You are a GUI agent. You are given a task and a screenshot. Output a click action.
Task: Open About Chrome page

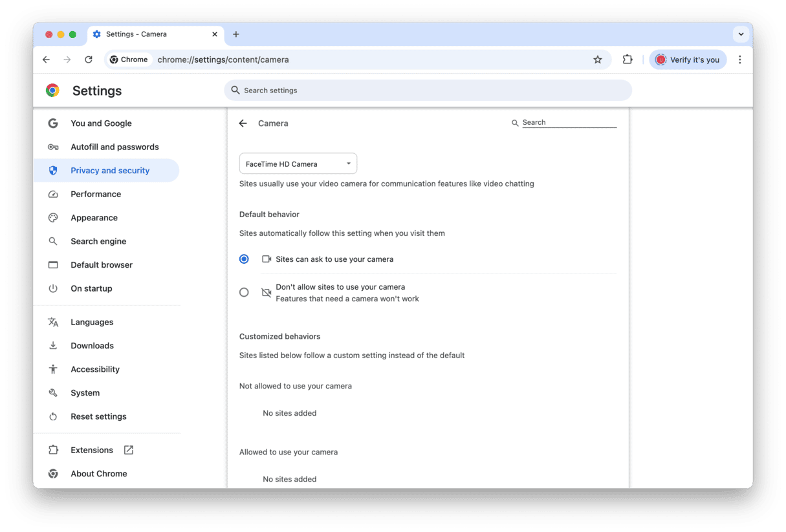tap(98, 474)
